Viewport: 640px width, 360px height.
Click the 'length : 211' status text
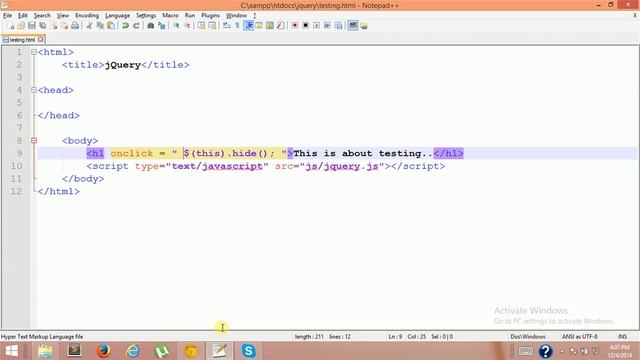click(309, 337)
